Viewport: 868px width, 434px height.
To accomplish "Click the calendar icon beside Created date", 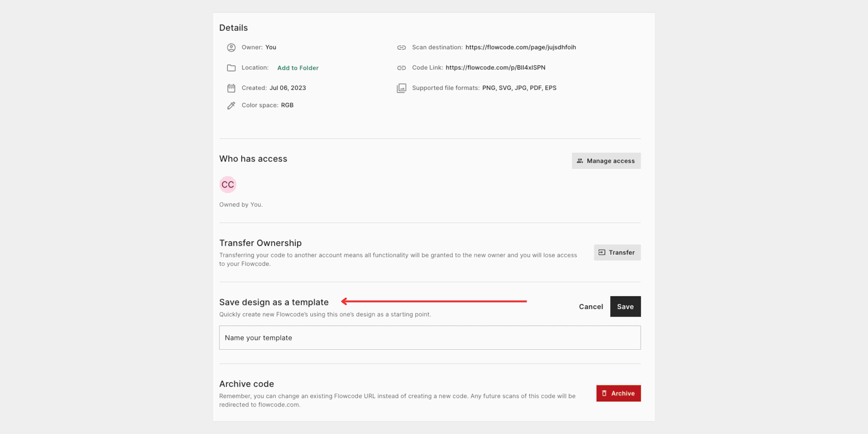I will tap(231, 88).
